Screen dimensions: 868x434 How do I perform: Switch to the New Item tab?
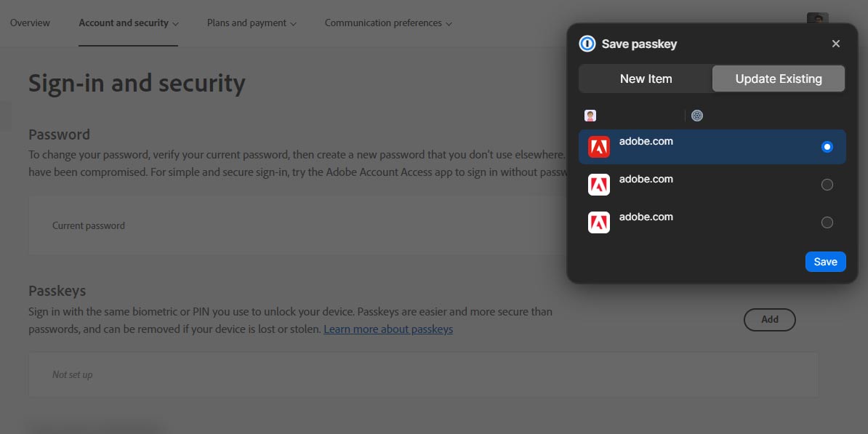[x=646, y=79]
